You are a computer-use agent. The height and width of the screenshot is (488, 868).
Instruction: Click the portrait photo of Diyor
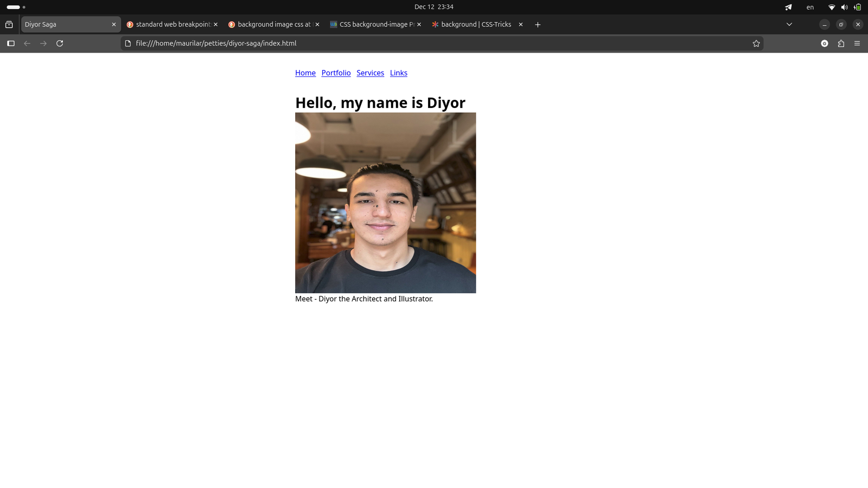coord(385,203)
